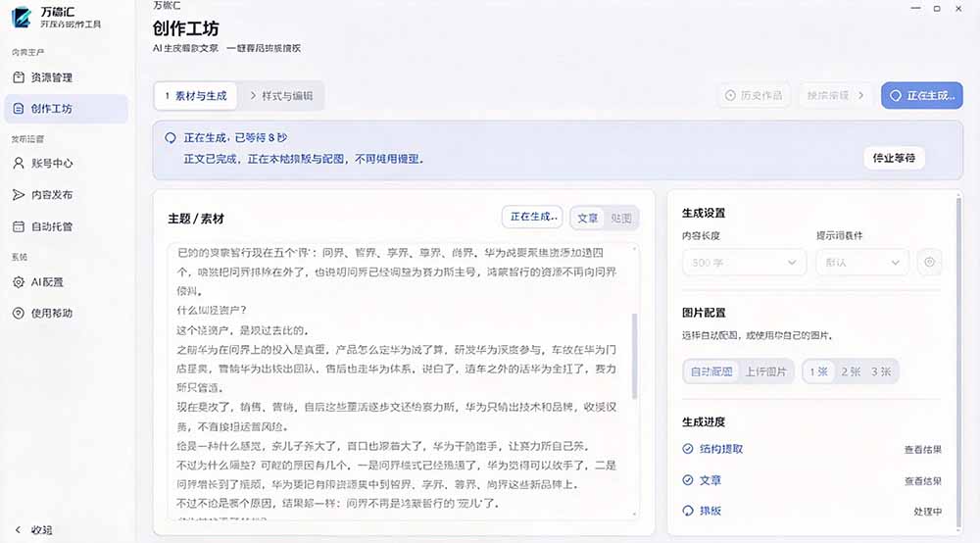Click the 处理中 status of 排版

tap(927, 511)
